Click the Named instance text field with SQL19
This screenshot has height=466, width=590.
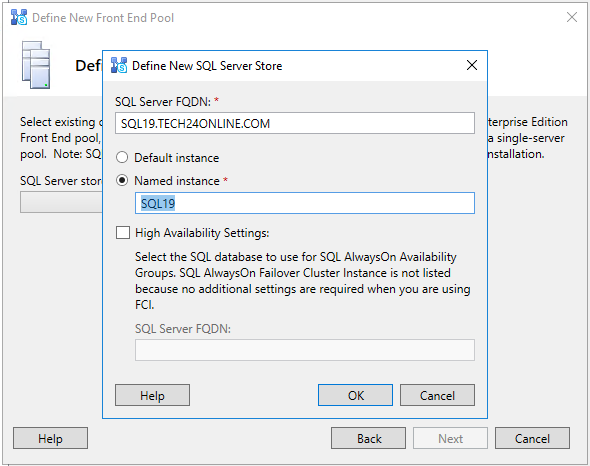pos(305,203)
